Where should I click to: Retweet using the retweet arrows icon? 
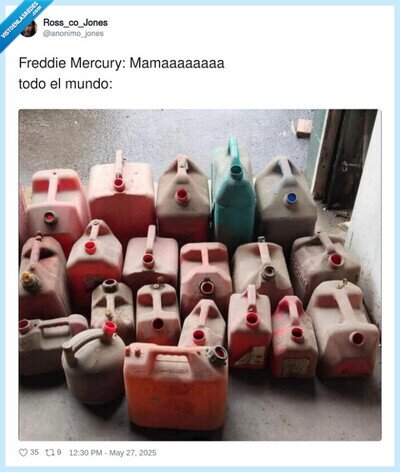pyautogui.click(x=49, y=453)
